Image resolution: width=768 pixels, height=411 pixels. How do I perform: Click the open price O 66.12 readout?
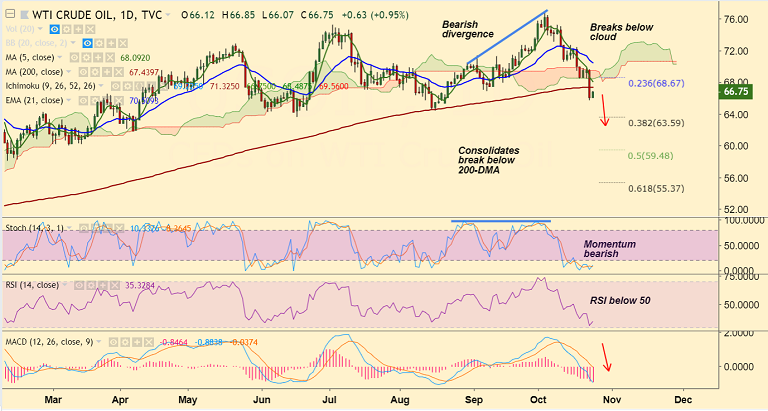[x=198, y=15]
